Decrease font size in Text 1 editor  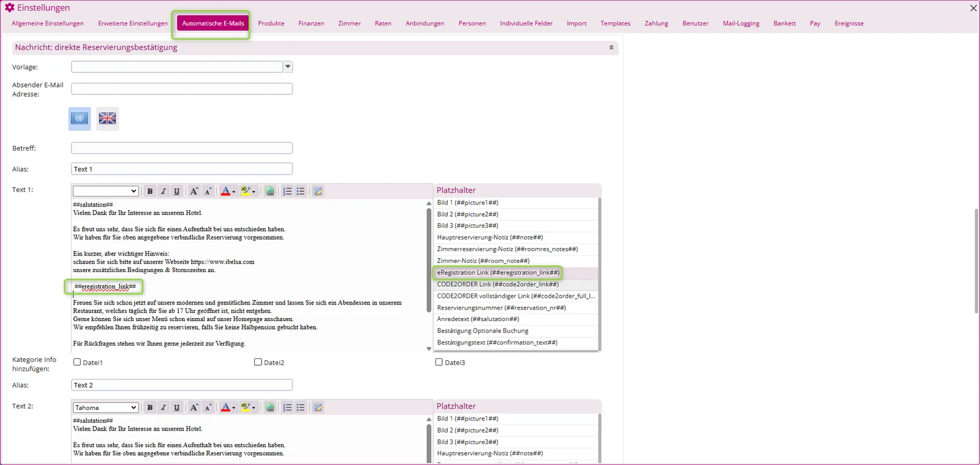[208, 191]
